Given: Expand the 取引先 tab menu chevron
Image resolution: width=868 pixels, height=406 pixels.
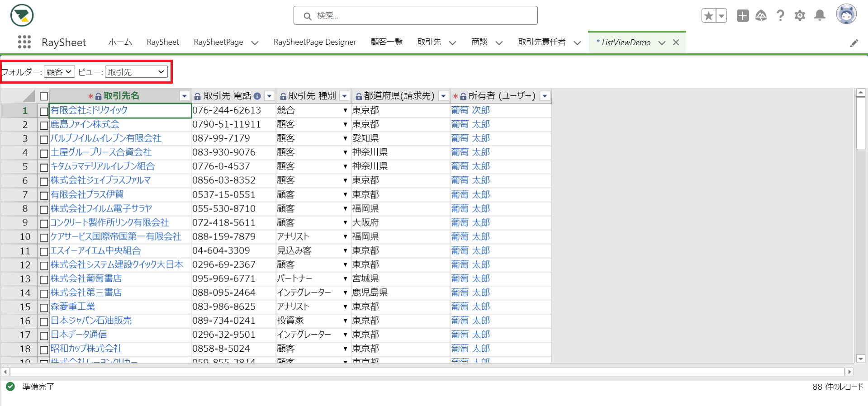Looking at the screenshot, I should pos(452,43).
